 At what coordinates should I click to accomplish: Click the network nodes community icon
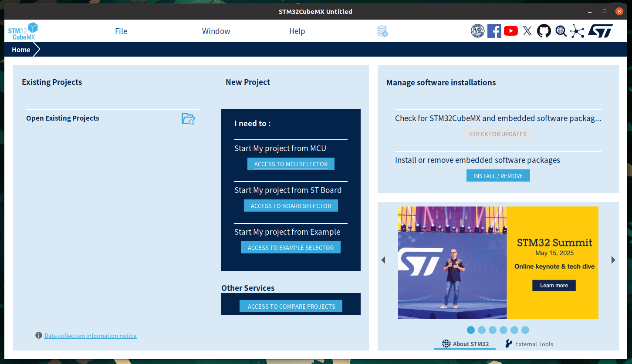point(577,31)
